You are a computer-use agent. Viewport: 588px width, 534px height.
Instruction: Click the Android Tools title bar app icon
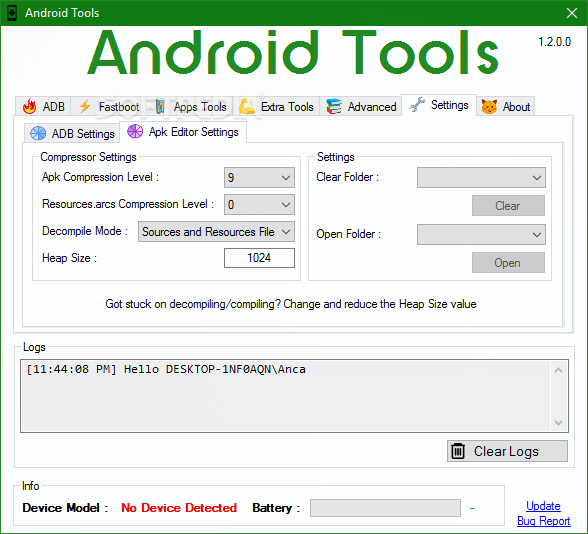(12, 13)
